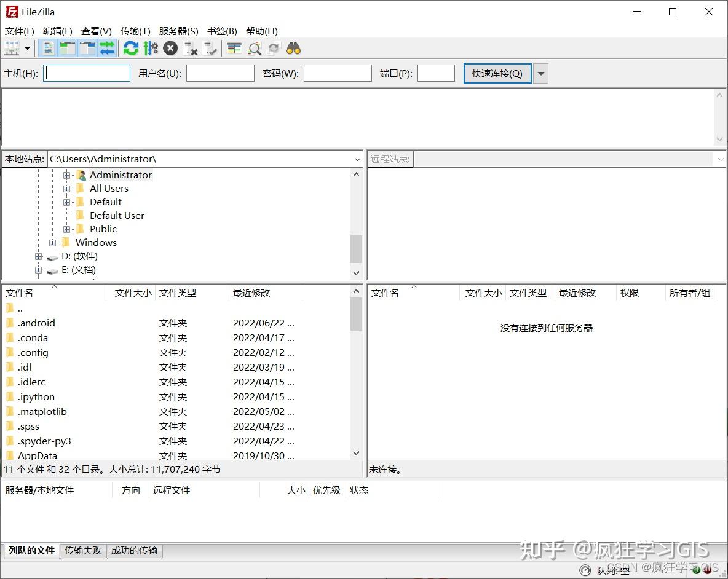Search for files on the server
Viewport: 728px width, 579px height.
(293, 48)
